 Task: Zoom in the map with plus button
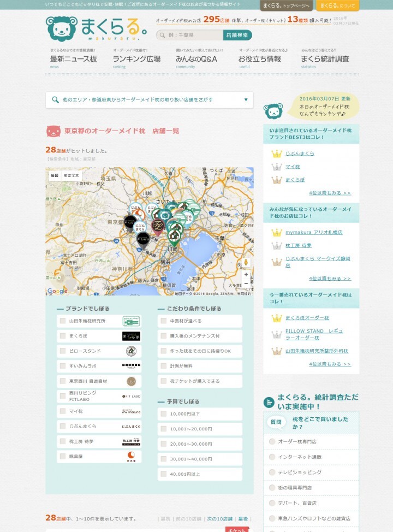pyautogui.click(x=246, y=275)
